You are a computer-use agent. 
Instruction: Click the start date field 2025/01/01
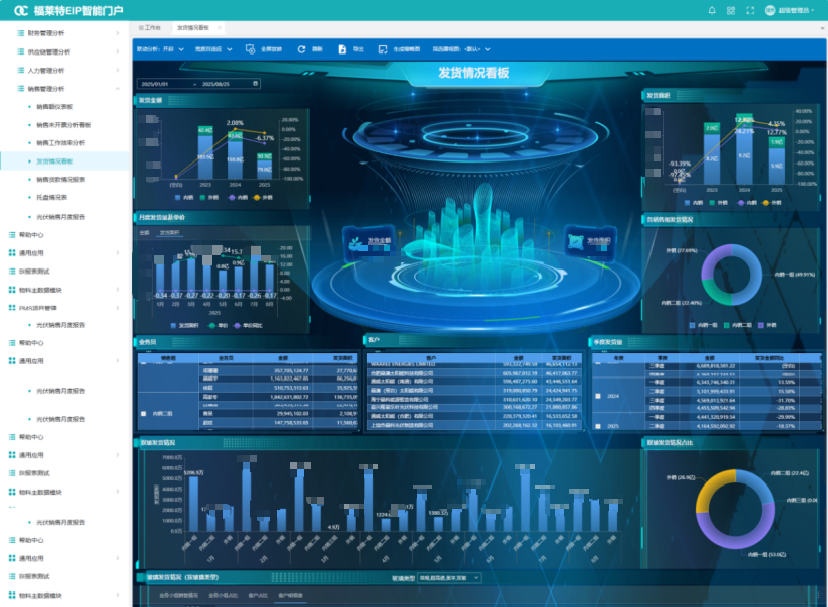pos(156,84)
